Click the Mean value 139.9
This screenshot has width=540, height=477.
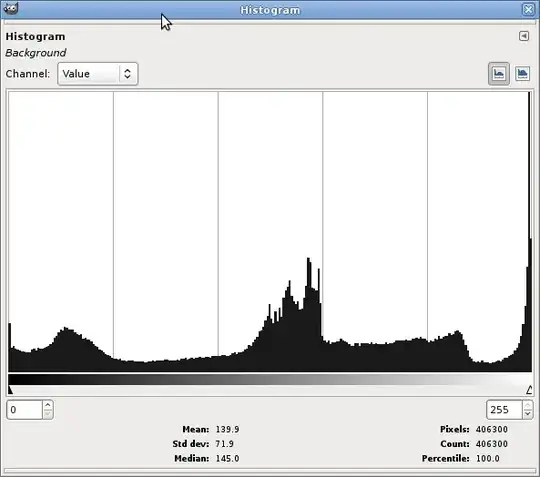click(x=227, y=429)
